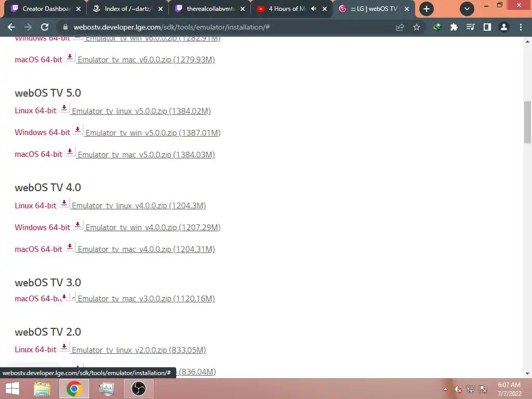Click the colorful extension icon in toolbar
Viewport: 532px width, 399px height.
[x=437, y=27]
